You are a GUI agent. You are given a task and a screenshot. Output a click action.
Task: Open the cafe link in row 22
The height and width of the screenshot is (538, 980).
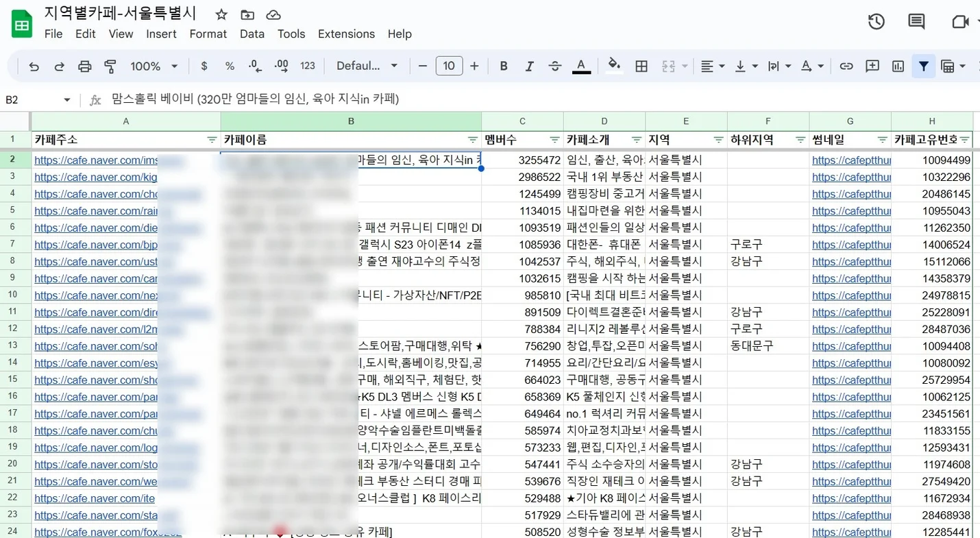(x=95, y=498)
